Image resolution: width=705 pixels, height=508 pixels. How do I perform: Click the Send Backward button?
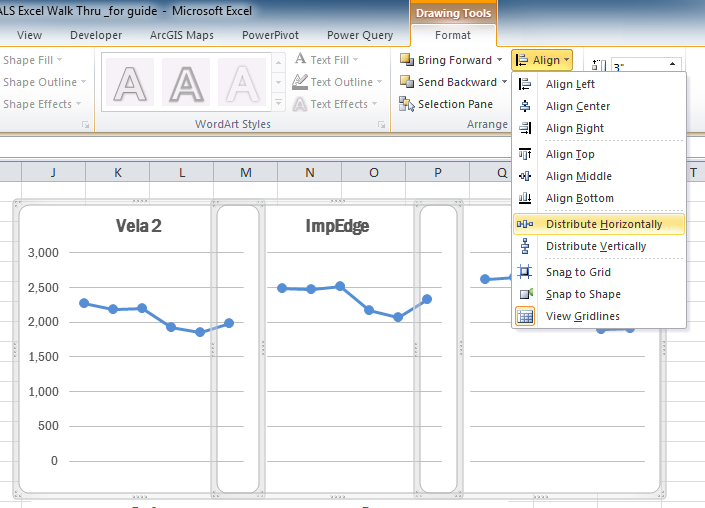click(449, 82)
